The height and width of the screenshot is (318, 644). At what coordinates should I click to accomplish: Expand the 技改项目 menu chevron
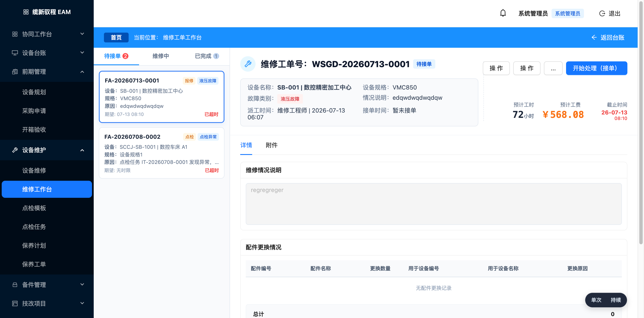82,303
